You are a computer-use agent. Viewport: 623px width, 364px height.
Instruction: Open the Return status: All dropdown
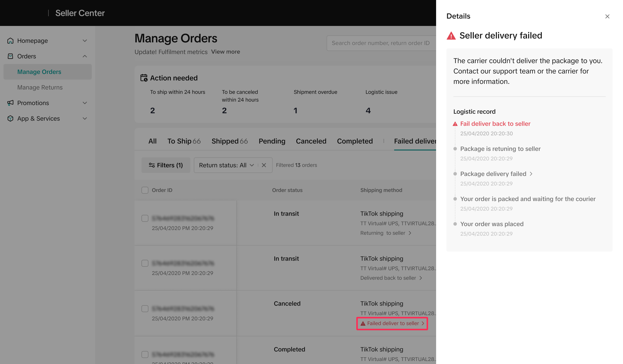coord(226,165)
